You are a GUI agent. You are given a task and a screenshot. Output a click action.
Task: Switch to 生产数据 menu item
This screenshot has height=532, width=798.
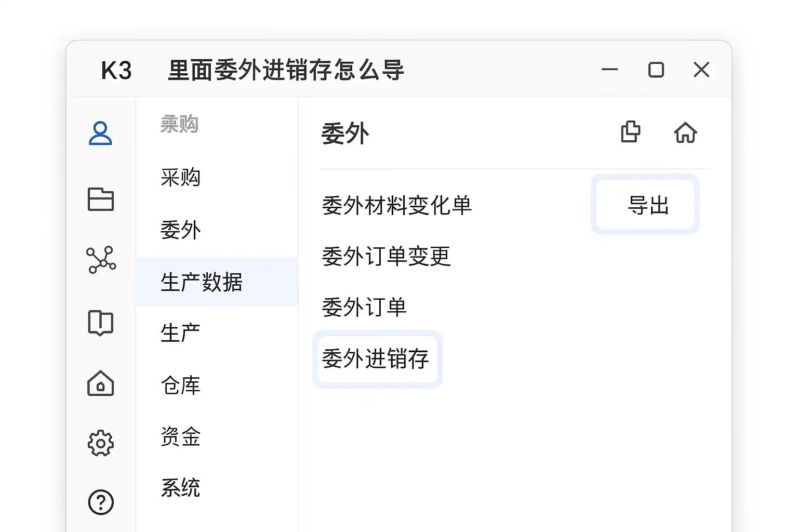point(202,282)
